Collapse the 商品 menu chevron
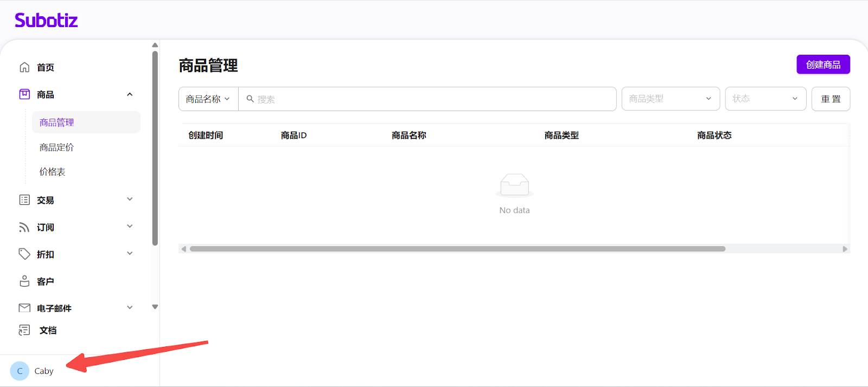 pos(130,94)
